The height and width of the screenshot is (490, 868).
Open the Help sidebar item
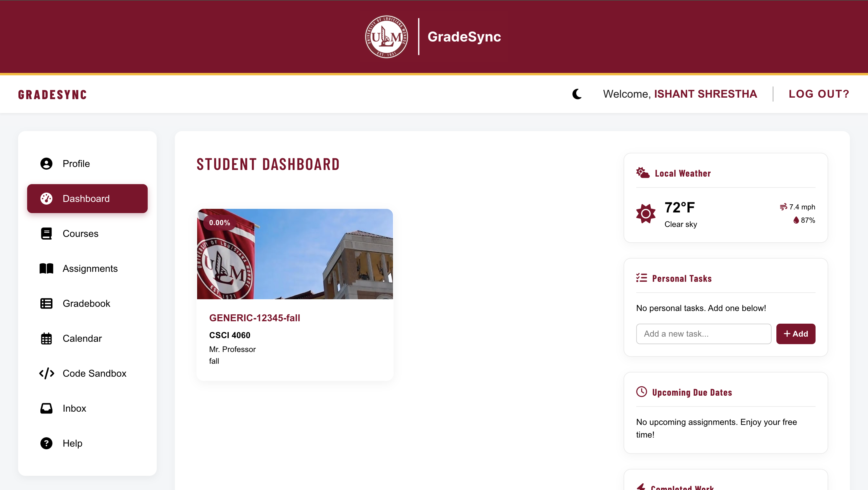coord(87,444)
